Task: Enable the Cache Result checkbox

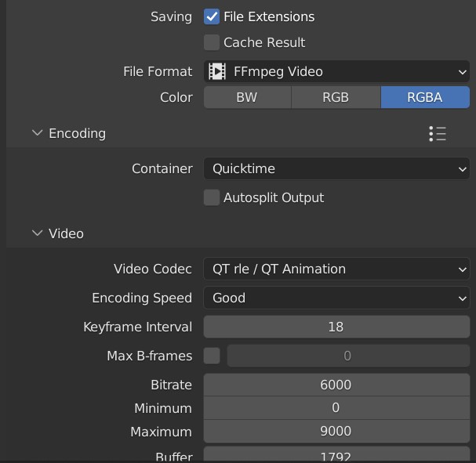Action: tap(212, 42)
